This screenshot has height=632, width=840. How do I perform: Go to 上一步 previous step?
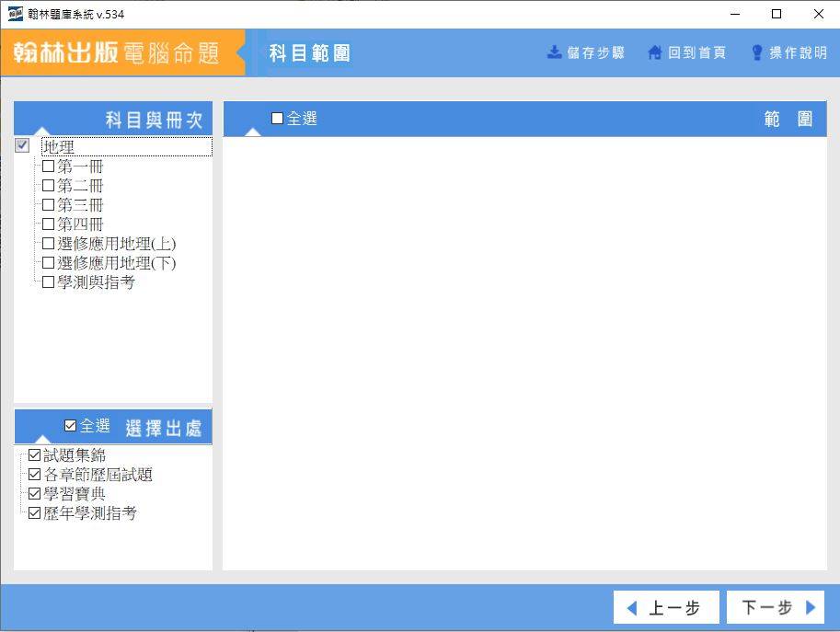pos(666,607)
